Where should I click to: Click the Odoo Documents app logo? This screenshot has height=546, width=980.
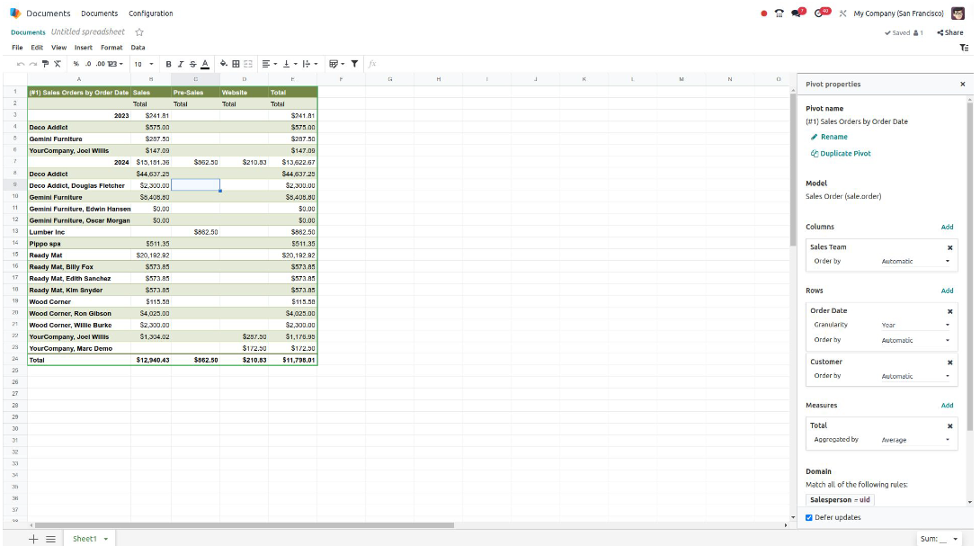point(15,13)
